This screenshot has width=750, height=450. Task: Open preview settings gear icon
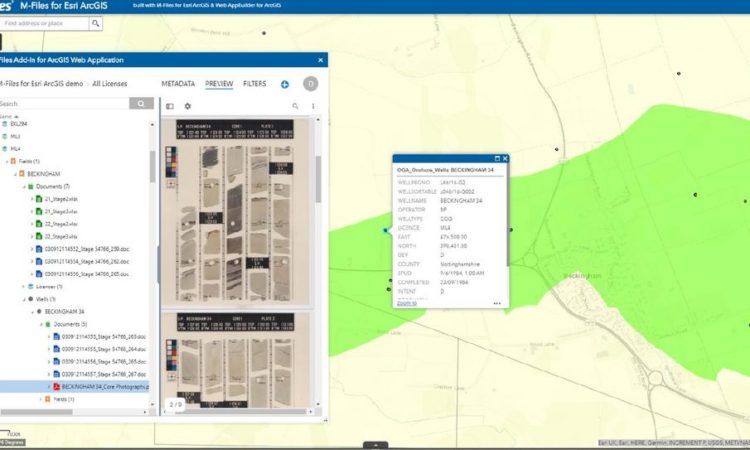coord(188,106)
